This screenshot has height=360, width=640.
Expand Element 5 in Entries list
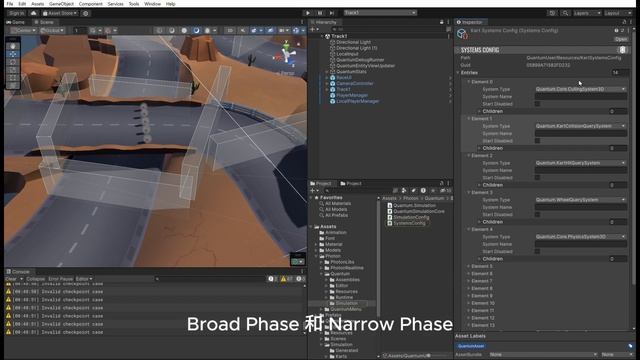(x=469, y=266)
